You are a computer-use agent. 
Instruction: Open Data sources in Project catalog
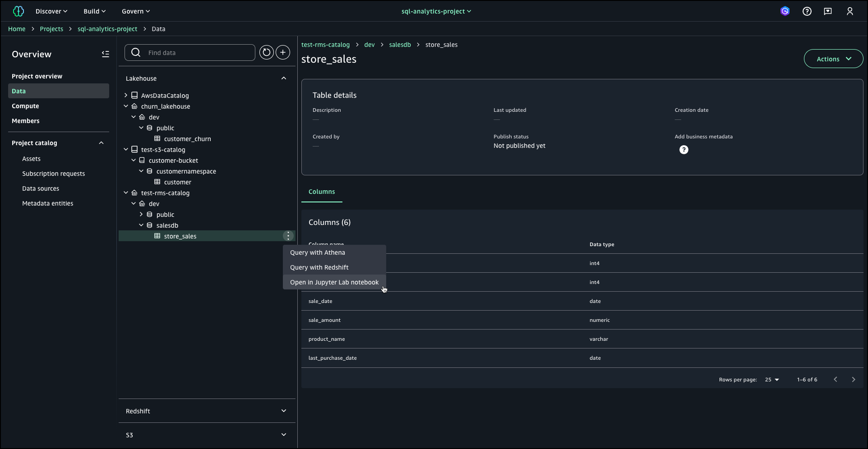point(41,188)
